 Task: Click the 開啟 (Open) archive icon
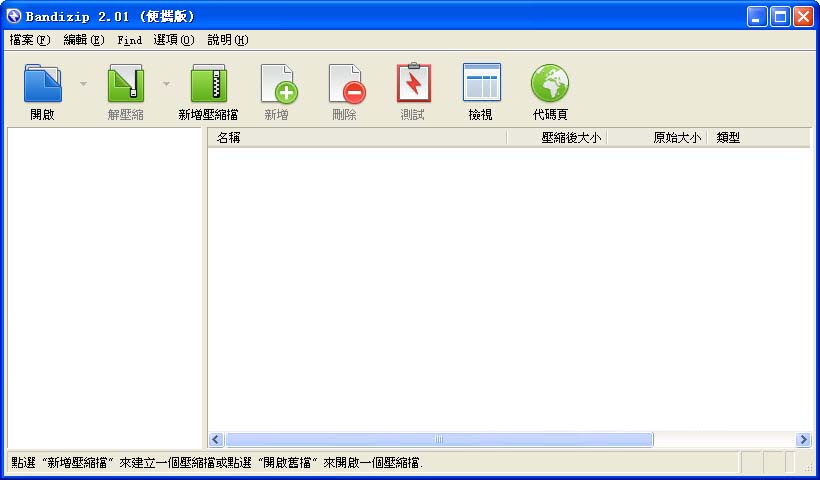point(42,84)
